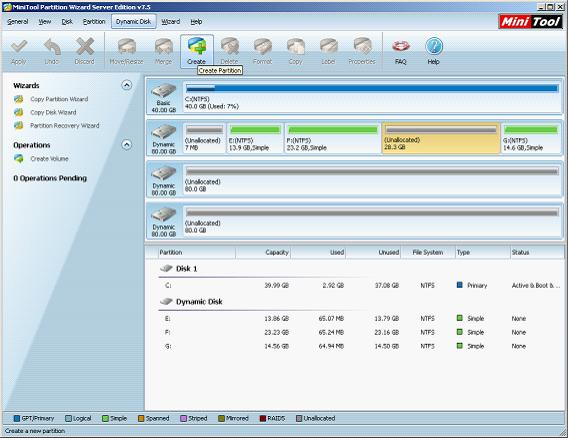Select the G:(NTFS) 14.6 GB volume block
This screenshot has height=438, width=568.
tap(531, 138)
